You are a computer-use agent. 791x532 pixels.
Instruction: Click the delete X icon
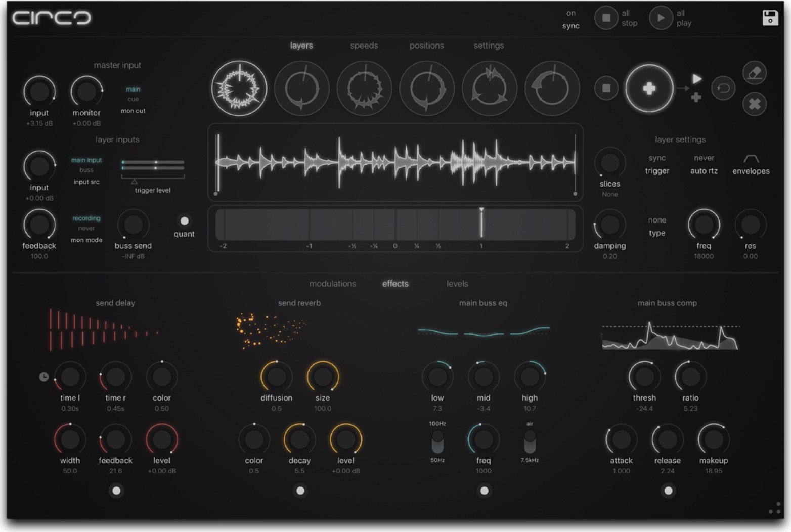pos(755,104)
